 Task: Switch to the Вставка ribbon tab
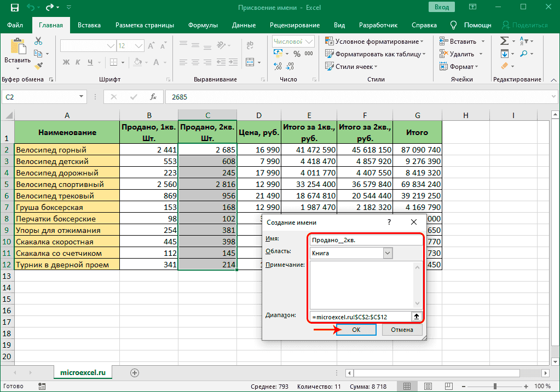click(x=89, y=25)
